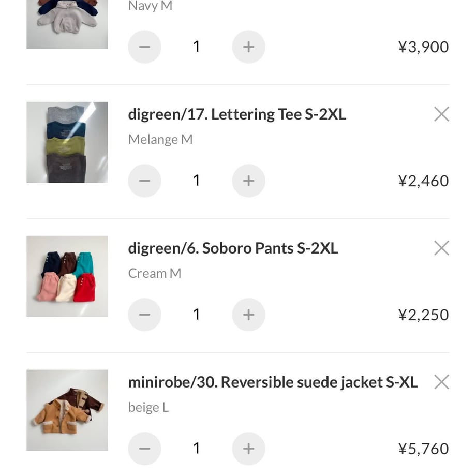Increase Soboro Pants quantity

click(249, 315)
